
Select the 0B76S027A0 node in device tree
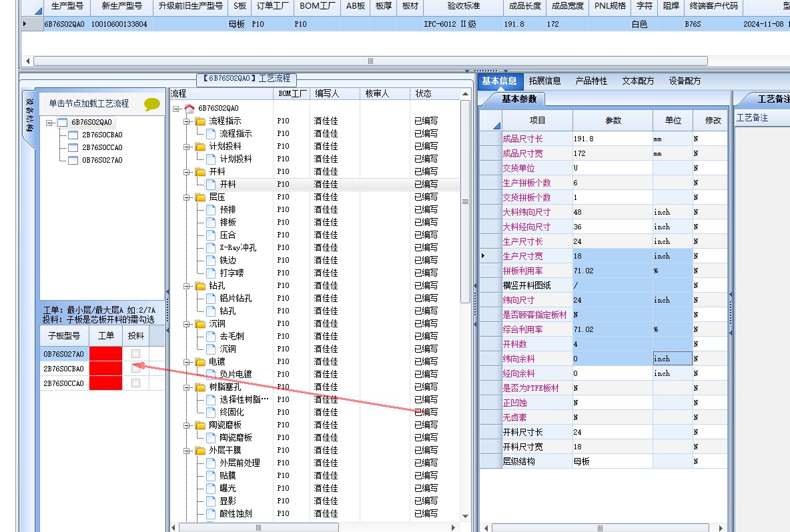click(102, 160)
